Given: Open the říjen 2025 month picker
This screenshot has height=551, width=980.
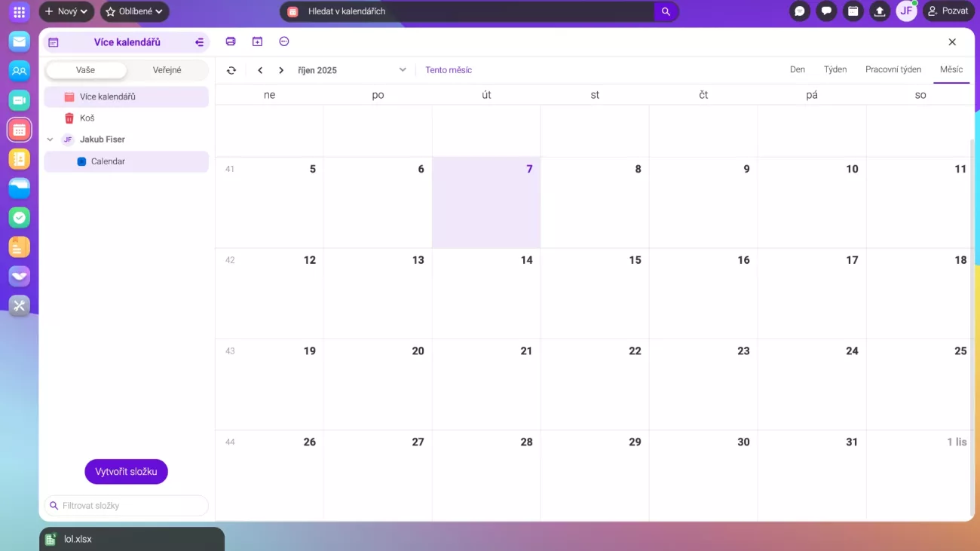Looking at the screenshot, I should pos(351,70).
